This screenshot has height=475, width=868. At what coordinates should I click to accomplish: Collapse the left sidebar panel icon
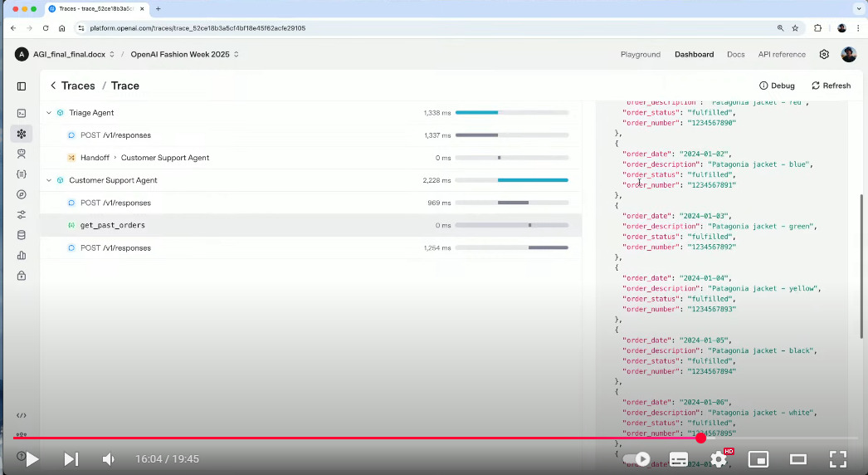22,86
